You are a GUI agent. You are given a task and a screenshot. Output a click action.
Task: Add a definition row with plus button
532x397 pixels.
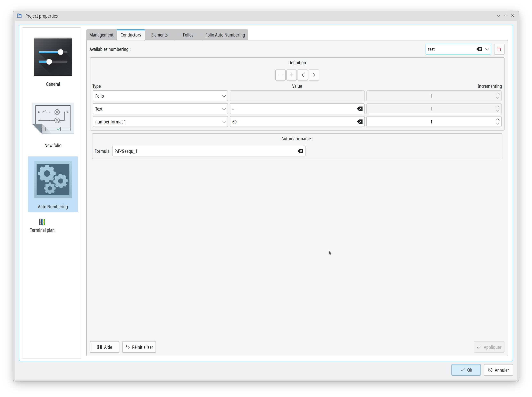coord(291,75)
